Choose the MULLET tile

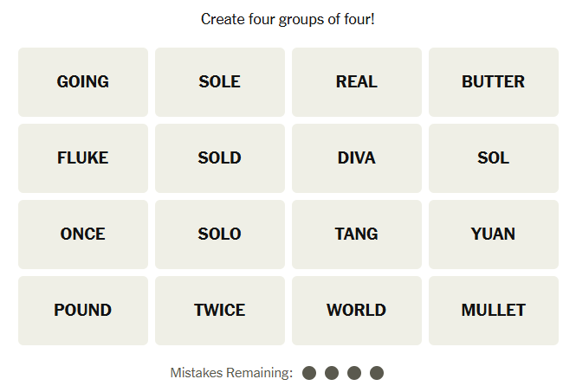coord(494,311)
